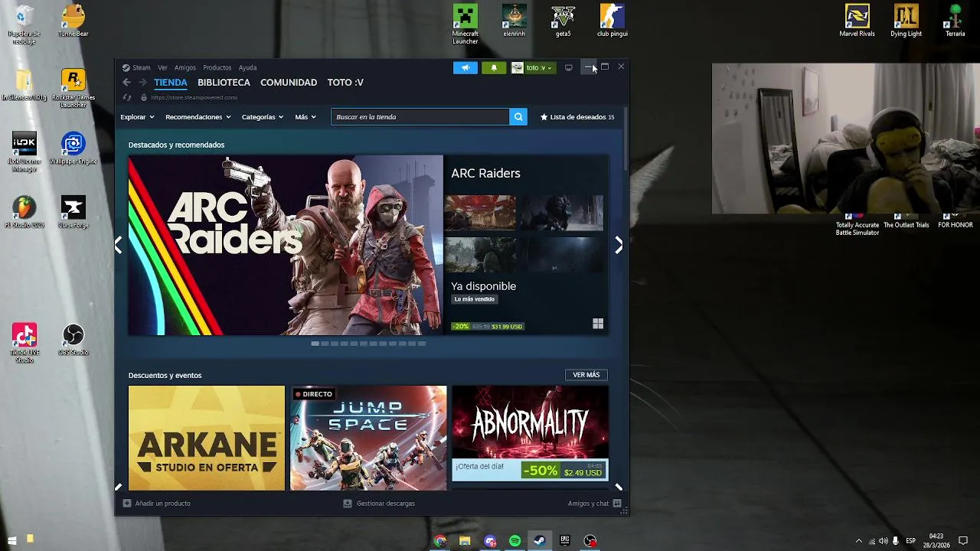Open club pingui desktop icon
This screenshot has width=980, height=551.
pyautogui.click(x=612, y=21)
